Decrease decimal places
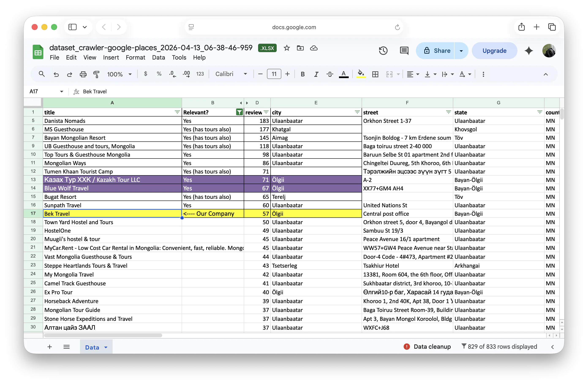 [172, 74]
